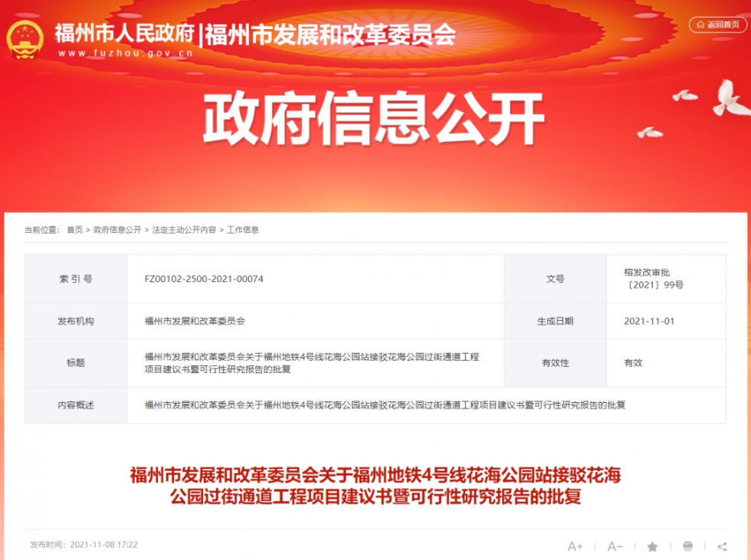
Task: Open 政府信息公开 breadcrumb link
Action: click(x=117, y=230)
